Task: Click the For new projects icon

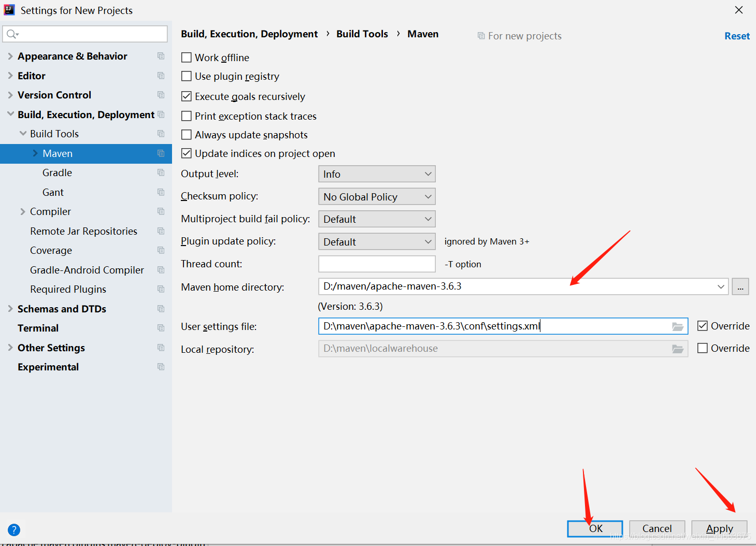Action: [x=481, y=36]
